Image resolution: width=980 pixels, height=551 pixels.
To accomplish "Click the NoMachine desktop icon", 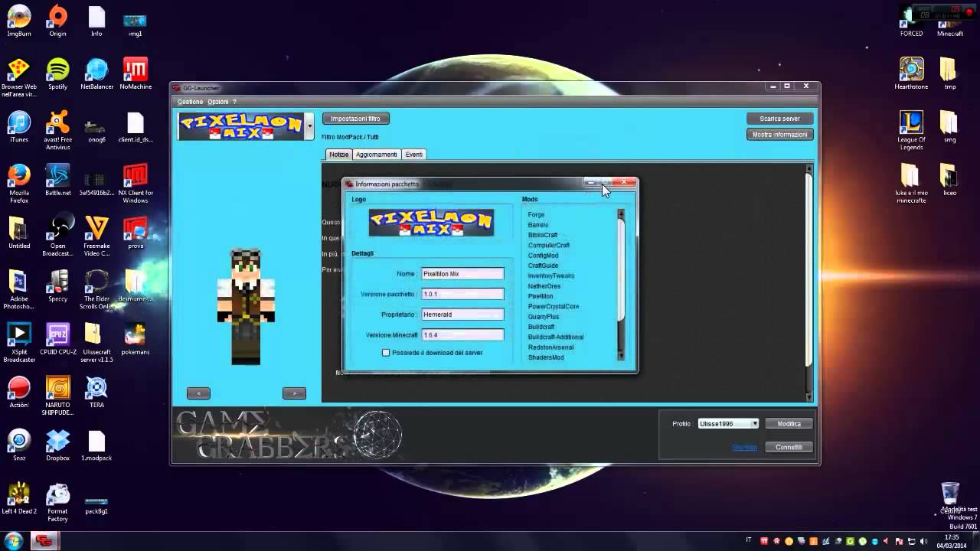I will pos(136,73).
